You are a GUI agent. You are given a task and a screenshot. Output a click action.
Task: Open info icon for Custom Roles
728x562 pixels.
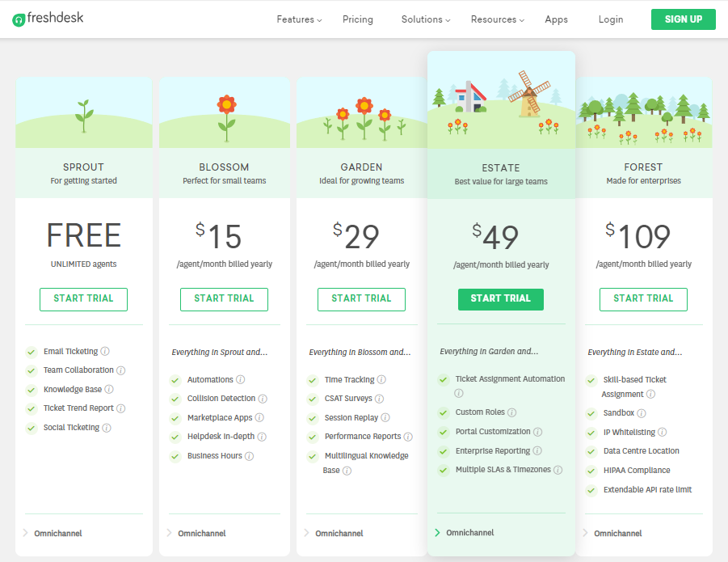511,412
